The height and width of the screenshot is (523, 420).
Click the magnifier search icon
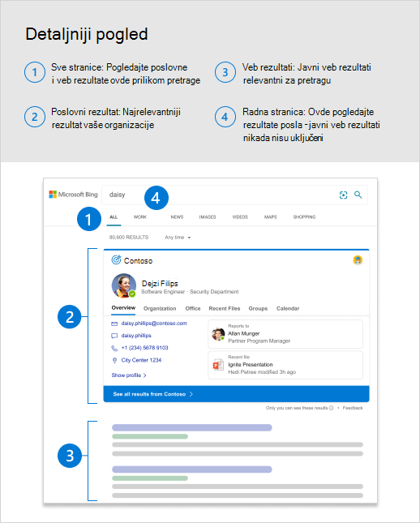click(358, 195)
